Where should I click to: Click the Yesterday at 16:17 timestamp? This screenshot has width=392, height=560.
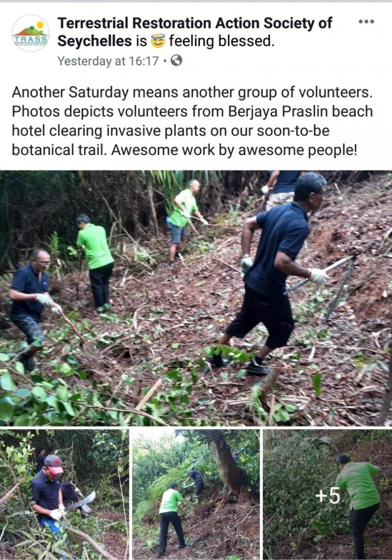pyautogui.click(x=108, y=61)
